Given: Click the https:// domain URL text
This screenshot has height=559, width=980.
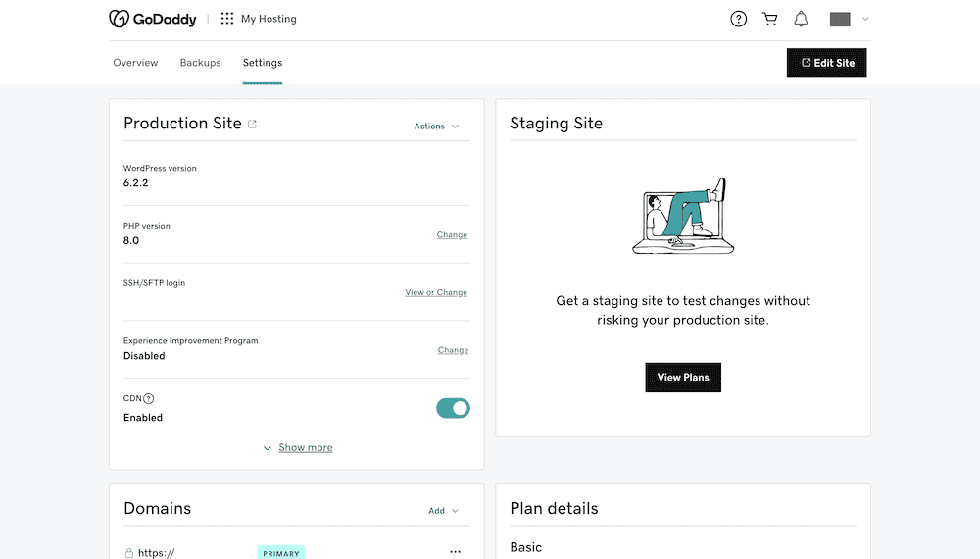Looking at the screenshot, I should (x=156, y=553).
